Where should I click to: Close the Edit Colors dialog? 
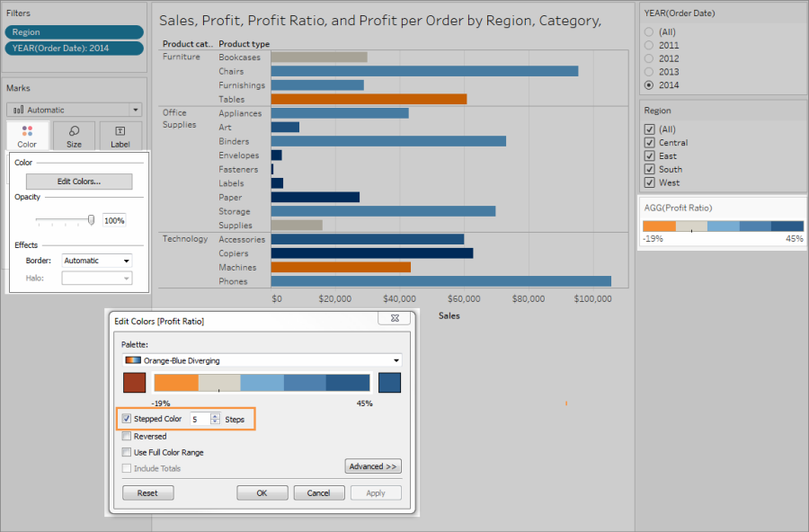coord(395,318)
